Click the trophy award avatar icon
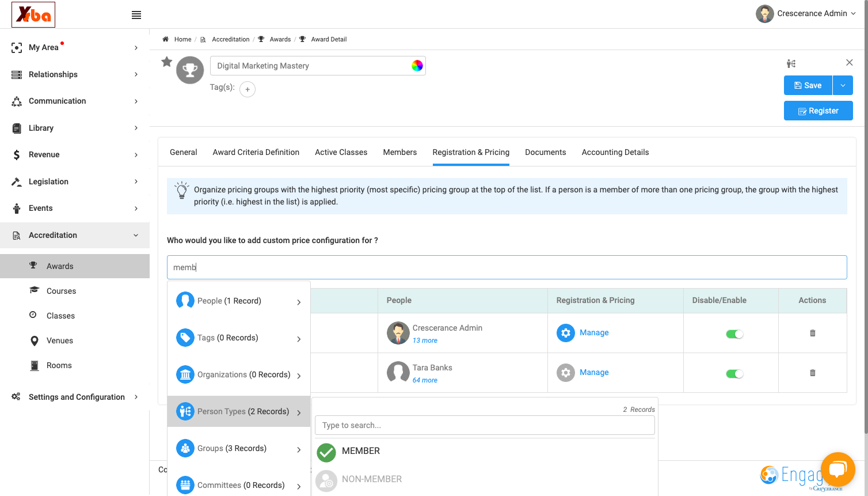Image resolution: width=868 pixels, height=496 pixels. (190, 70)
